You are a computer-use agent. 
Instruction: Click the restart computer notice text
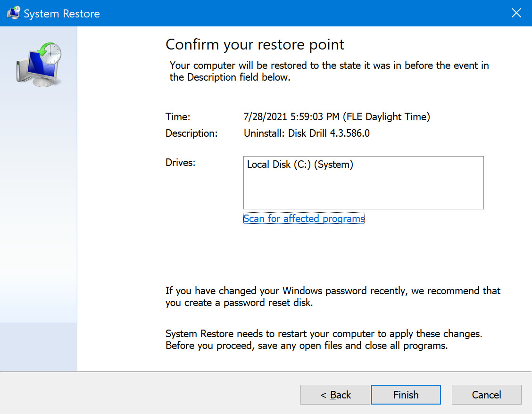click(324, 339)
